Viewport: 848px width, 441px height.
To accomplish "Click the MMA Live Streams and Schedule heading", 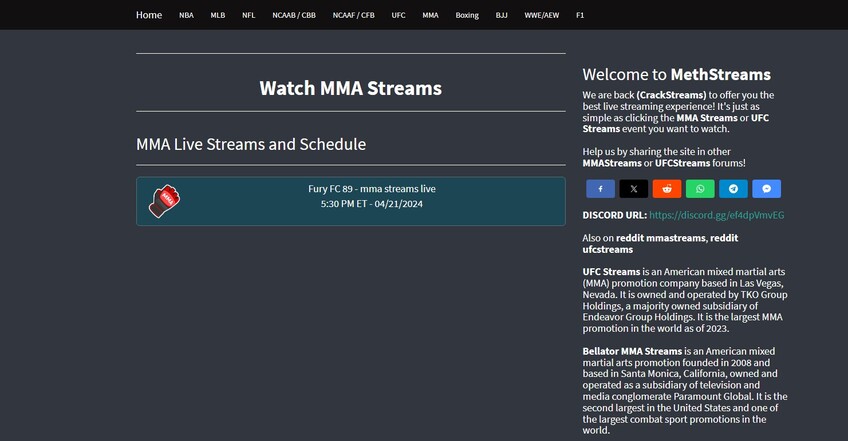I will 251,144.
